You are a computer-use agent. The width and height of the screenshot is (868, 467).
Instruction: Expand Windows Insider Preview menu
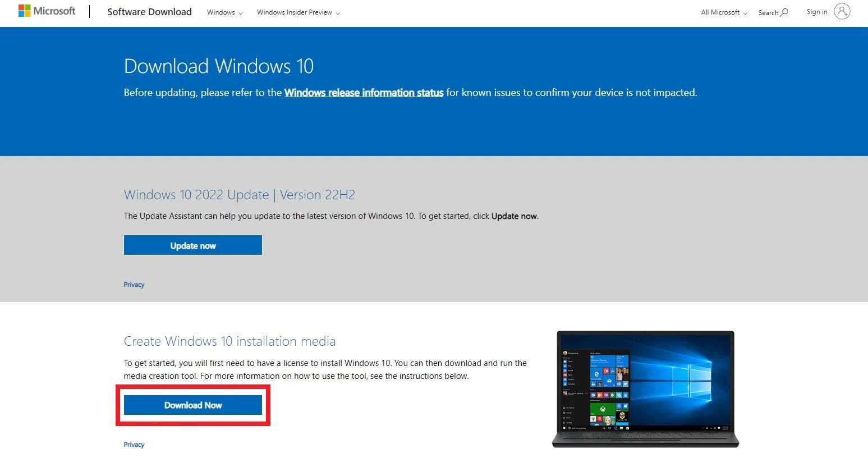pyautogui.click(x=298, y=12)
